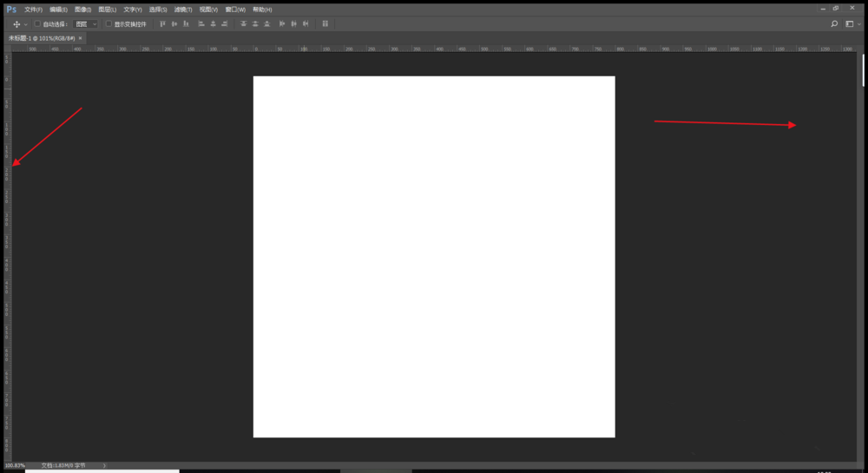This screenshot has width=868, height=473.
Task: Click the align bottom edges icon
Action: pos(186,23)
